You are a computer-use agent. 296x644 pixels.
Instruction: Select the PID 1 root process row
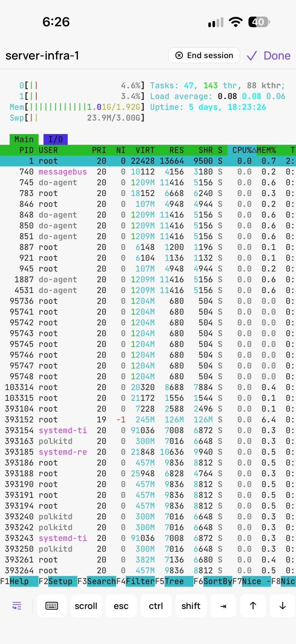click(x=148, y=161)
